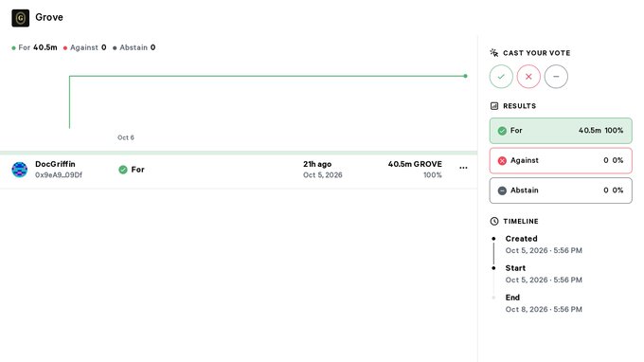Click the End date 'Oct 8, 2026 · 5:56 PM'
This screenshot has height=362, width=644.
pyautogui.click(x=544, y=309)
